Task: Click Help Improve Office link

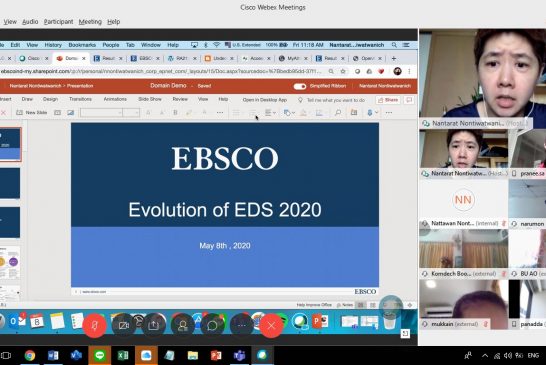Action: point(314,305)
